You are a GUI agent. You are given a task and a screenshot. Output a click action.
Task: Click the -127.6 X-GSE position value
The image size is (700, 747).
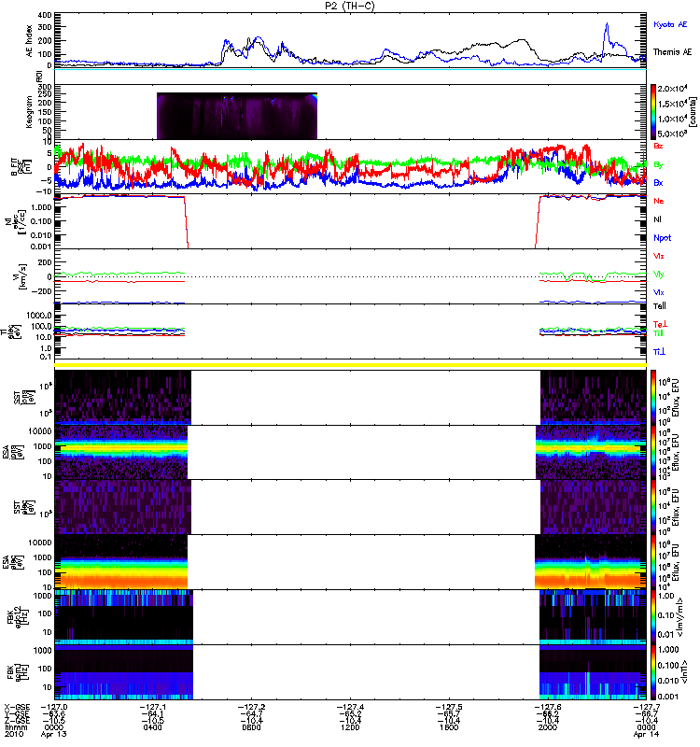pyautogui.click(x=548, y=708)
